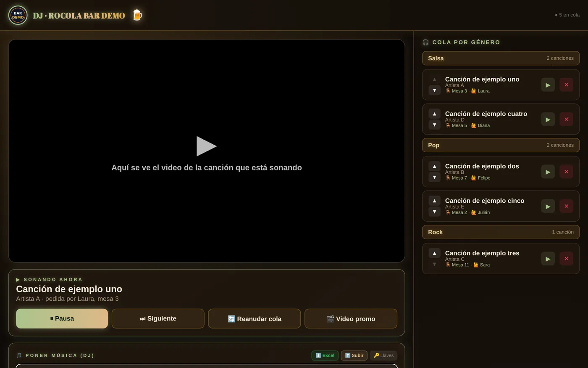Collapse the Salsa genre header
The width and height of the screenshot is (588, 368).
point(501,58)
